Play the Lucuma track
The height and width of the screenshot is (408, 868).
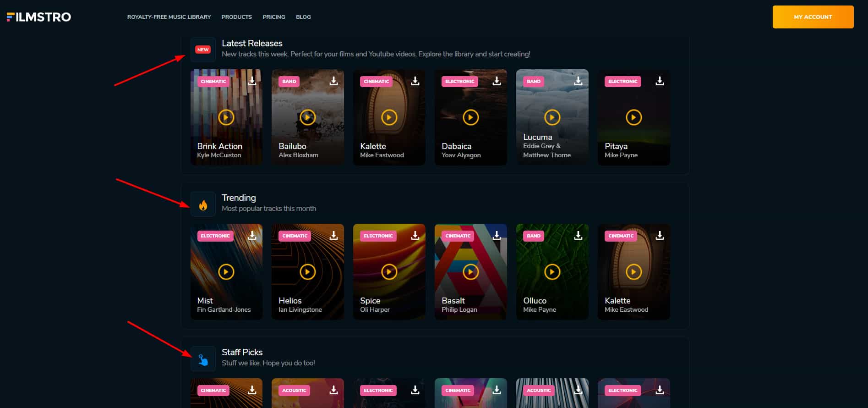pyautogui.click(x=552, y=117)
